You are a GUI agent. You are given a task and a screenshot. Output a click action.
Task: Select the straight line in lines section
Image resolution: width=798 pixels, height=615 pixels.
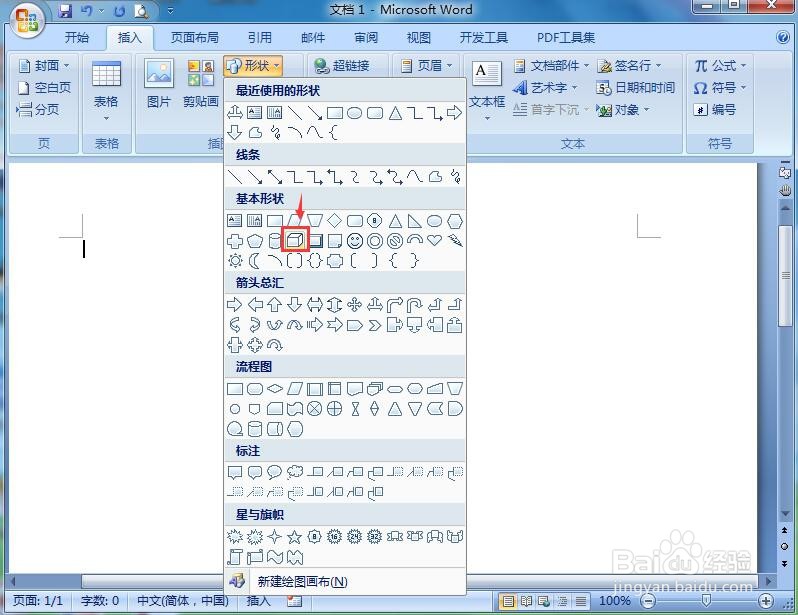pyautogui.click(x=235, y=177)
